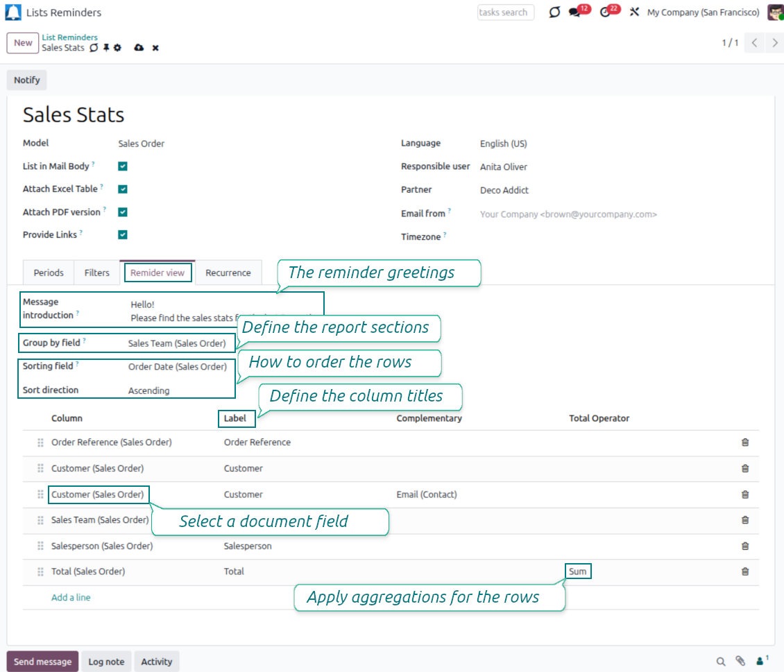Click the Add a line link
This screenshot has height=672, width=784.
point(71,597)
